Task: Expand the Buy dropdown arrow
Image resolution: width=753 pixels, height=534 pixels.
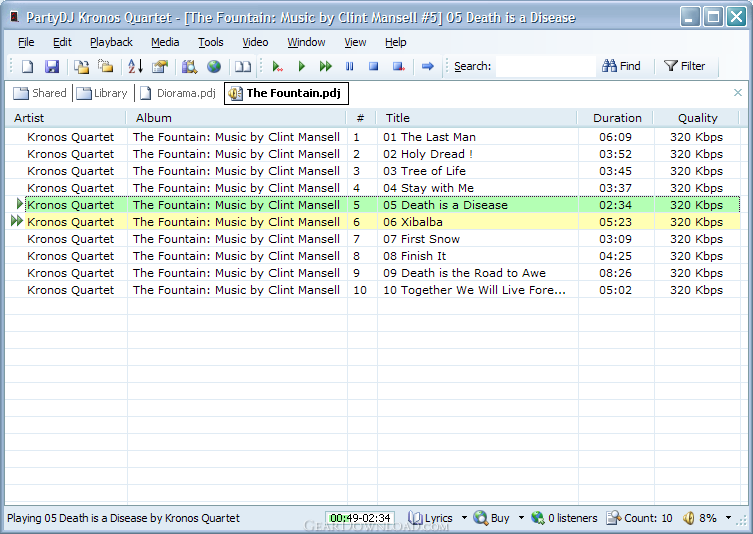Action: (521, 518)
